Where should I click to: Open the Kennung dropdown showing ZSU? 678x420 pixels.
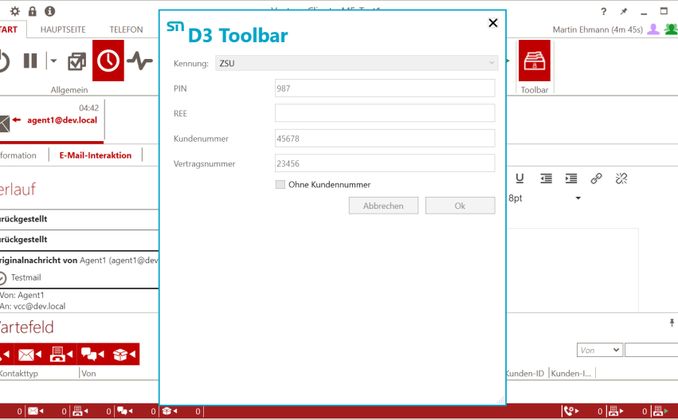tap(355, 63)
